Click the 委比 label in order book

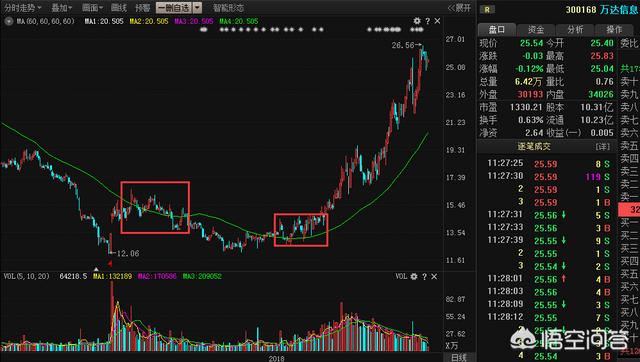(x=629, y=43)
